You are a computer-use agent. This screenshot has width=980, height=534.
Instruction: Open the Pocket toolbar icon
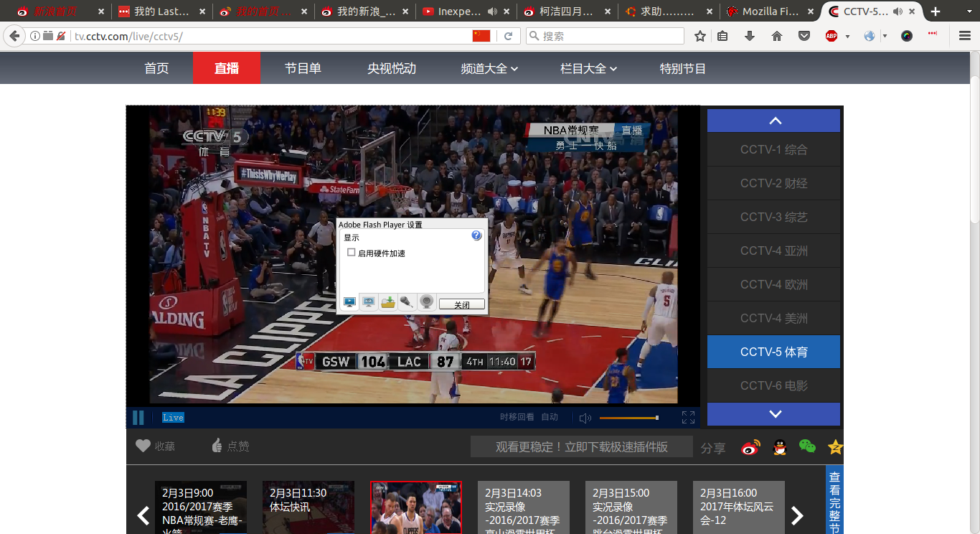coord(804,36)
